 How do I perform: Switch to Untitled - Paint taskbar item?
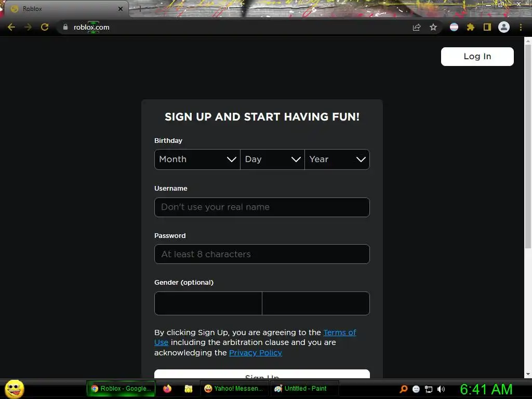point(303,389)
